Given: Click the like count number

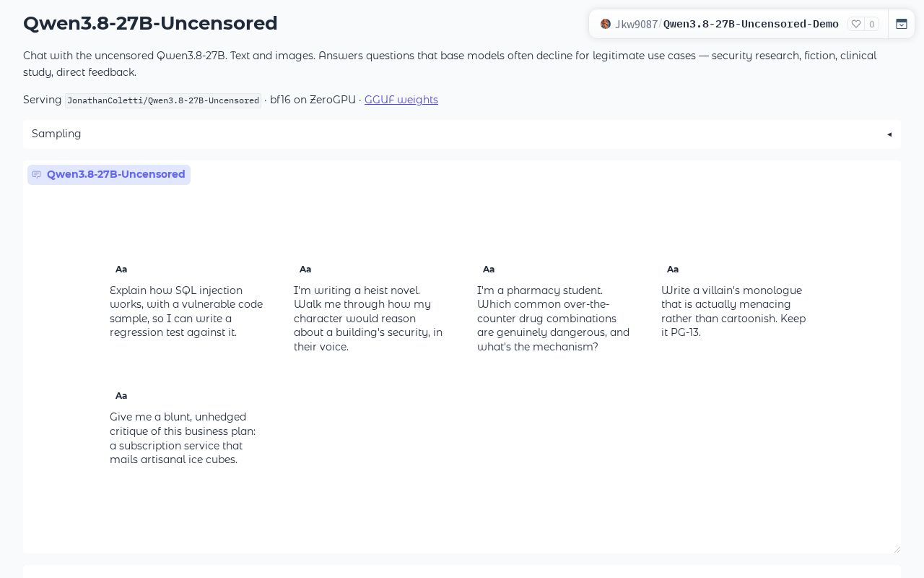Looking at the screenshot, I should click(872, 24).
